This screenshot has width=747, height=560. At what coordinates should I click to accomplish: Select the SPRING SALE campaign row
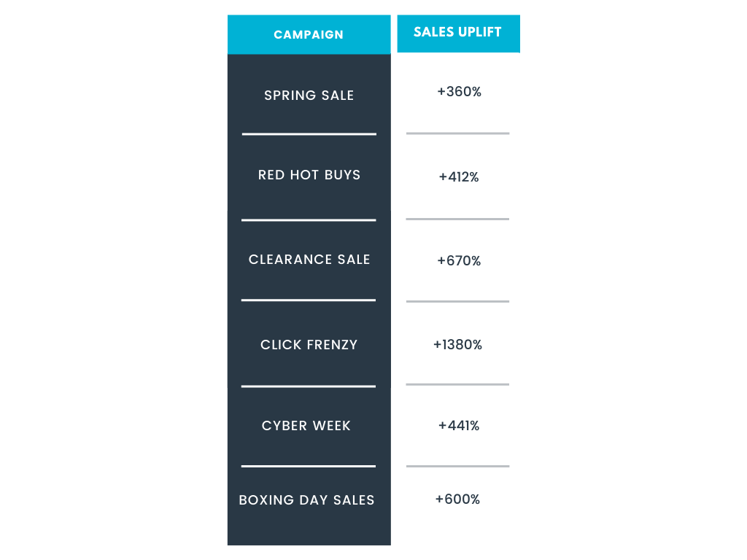point(309,96)
